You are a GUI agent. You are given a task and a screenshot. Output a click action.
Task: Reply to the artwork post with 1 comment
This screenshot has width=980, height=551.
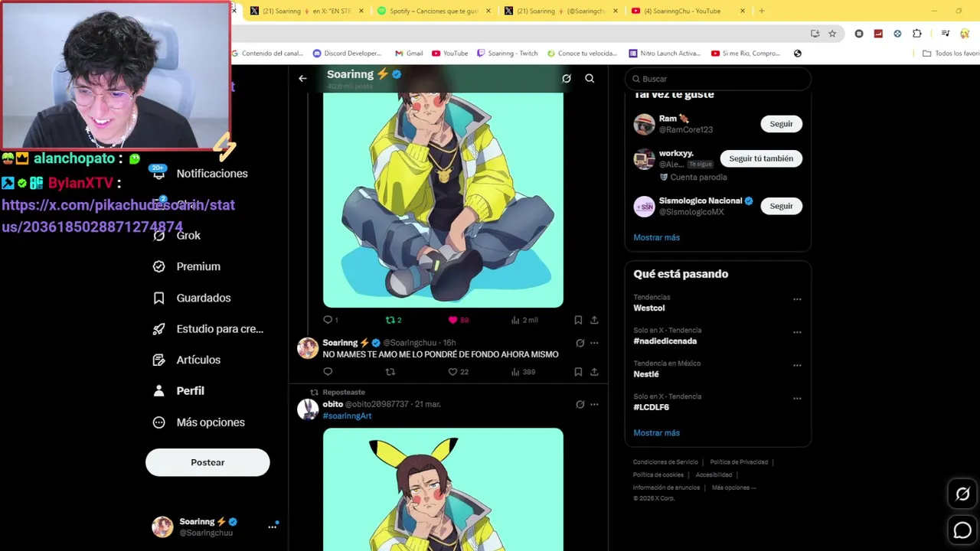[x=331, y=320]
